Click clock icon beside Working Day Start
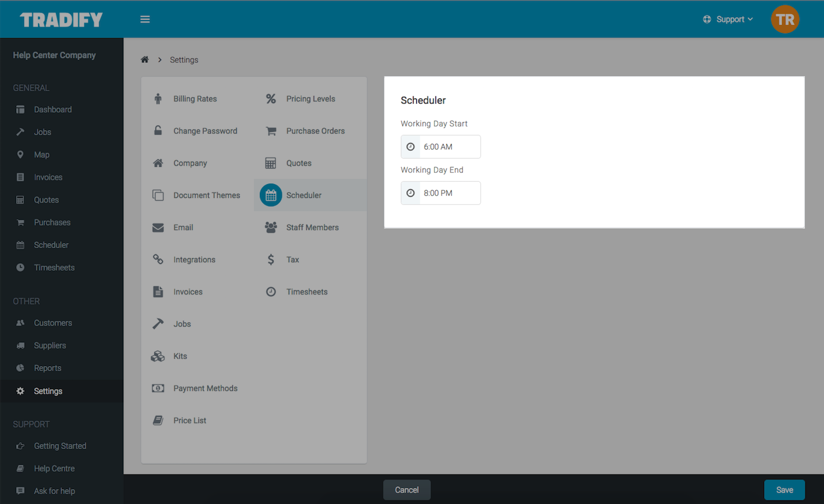Screen dimensions: 824x504 [x=411, y=147]
